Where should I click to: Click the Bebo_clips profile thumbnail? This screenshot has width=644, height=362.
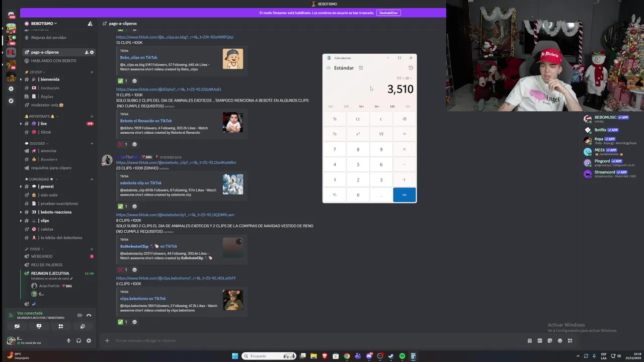pos(233,59)
